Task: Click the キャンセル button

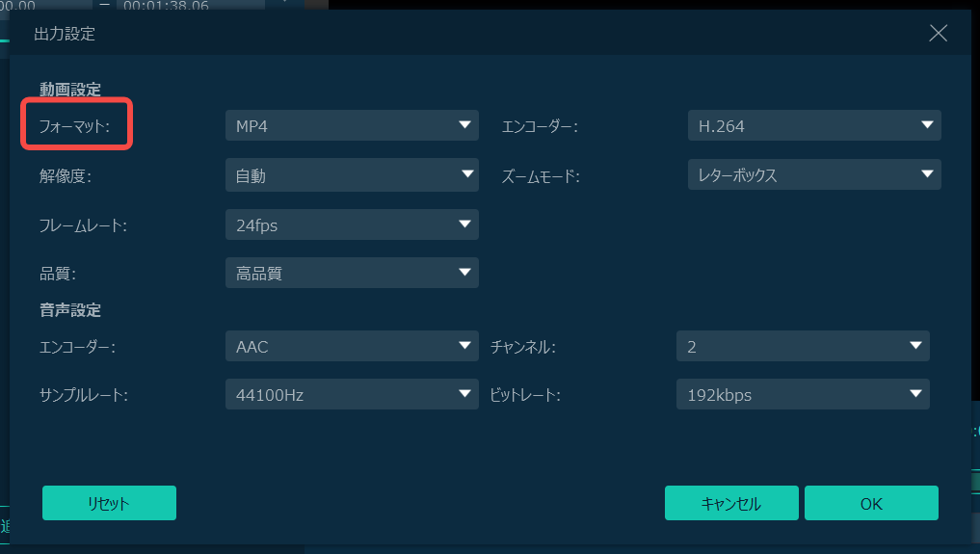Action: point(731,503)
